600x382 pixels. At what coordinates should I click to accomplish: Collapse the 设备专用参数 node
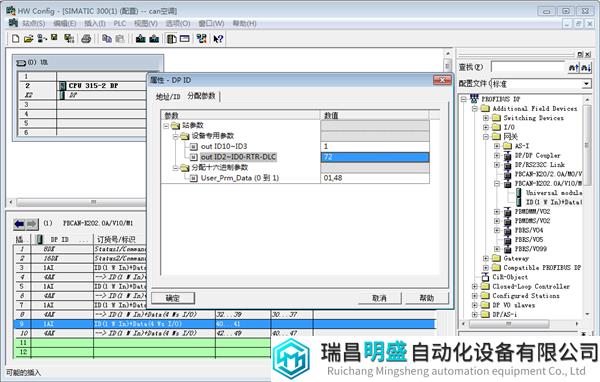[x=176, y=136]
